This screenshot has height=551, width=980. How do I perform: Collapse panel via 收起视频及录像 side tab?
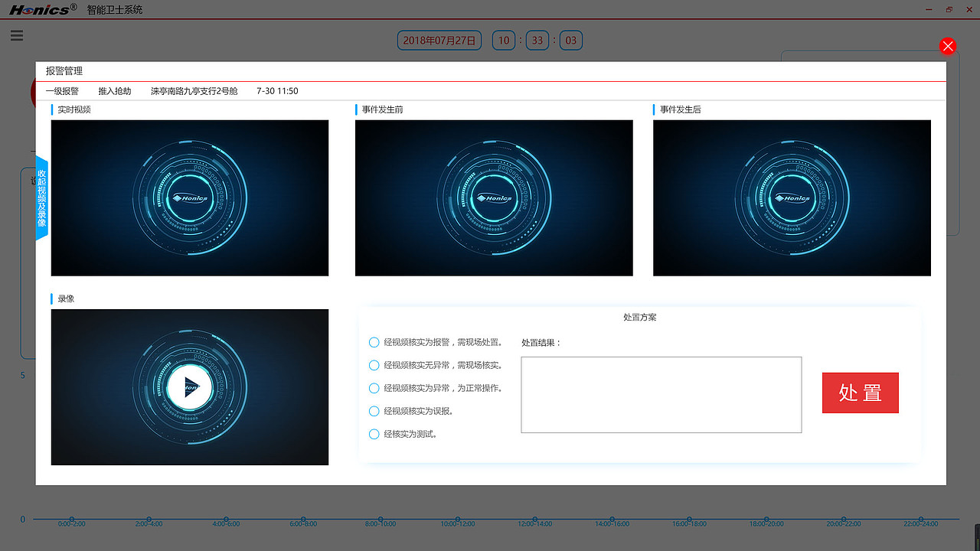42,197
